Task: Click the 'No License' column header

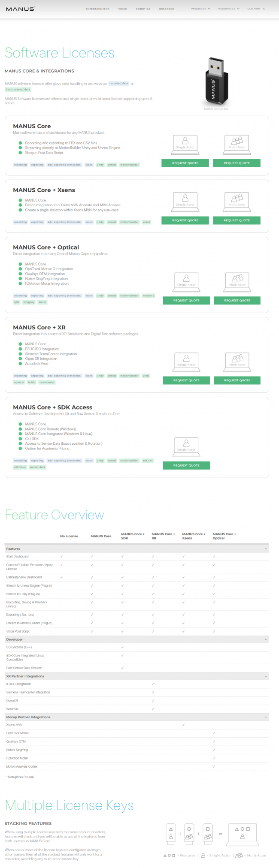Action: click(x=69, y=536)
